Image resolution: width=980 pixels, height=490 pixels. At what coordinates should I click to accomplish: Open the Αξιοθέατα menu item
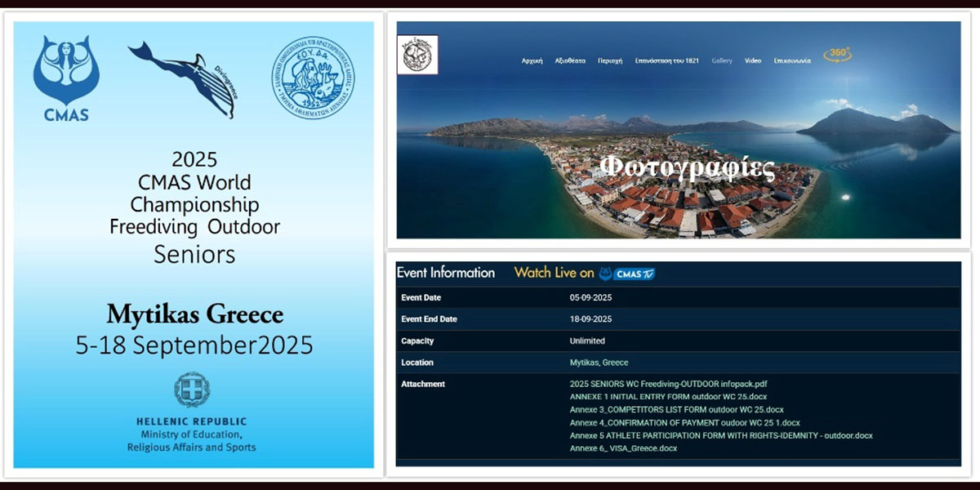click(570, 61)
